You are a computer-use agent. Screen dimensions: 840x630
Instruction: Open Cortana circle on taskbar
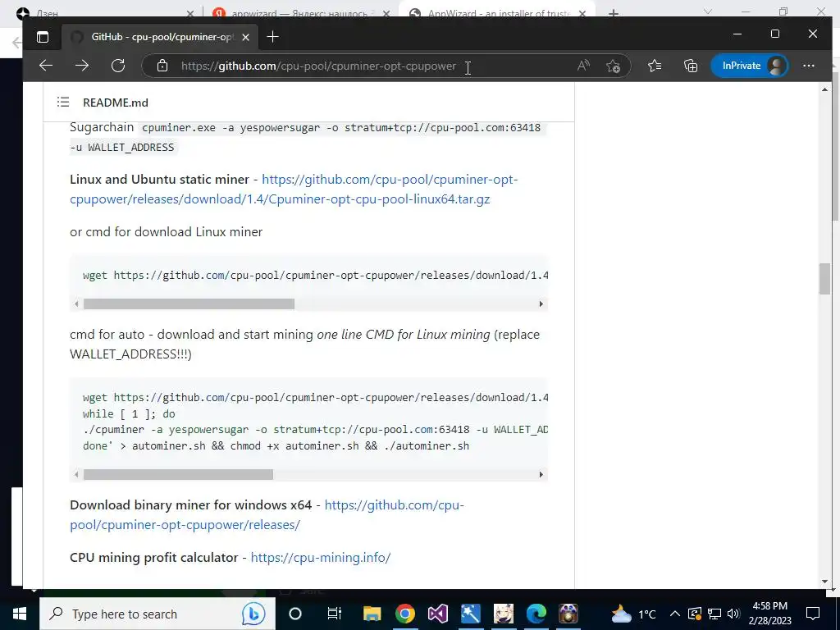click(295, 614)
